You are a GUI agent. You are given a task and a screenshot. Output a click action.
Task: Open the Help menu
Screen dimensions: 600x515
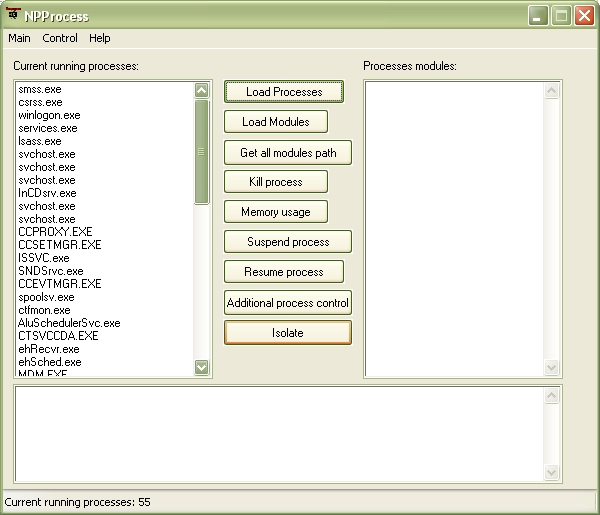coord(99,38)
